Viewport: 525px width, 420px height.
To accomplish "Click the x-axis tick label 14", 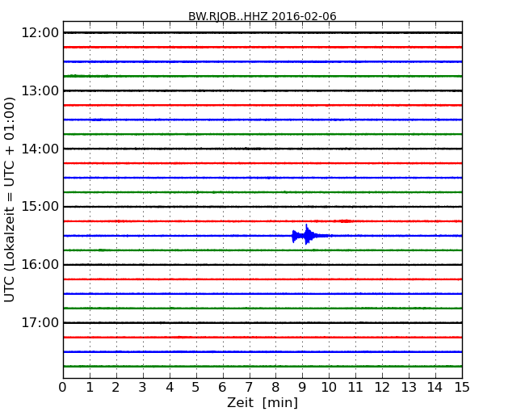I will pos(435,387).
